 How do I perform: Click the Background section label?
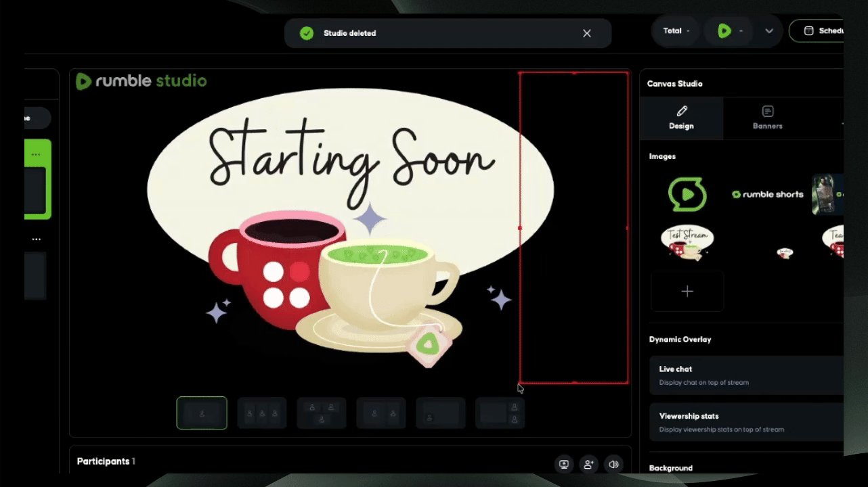670,468
